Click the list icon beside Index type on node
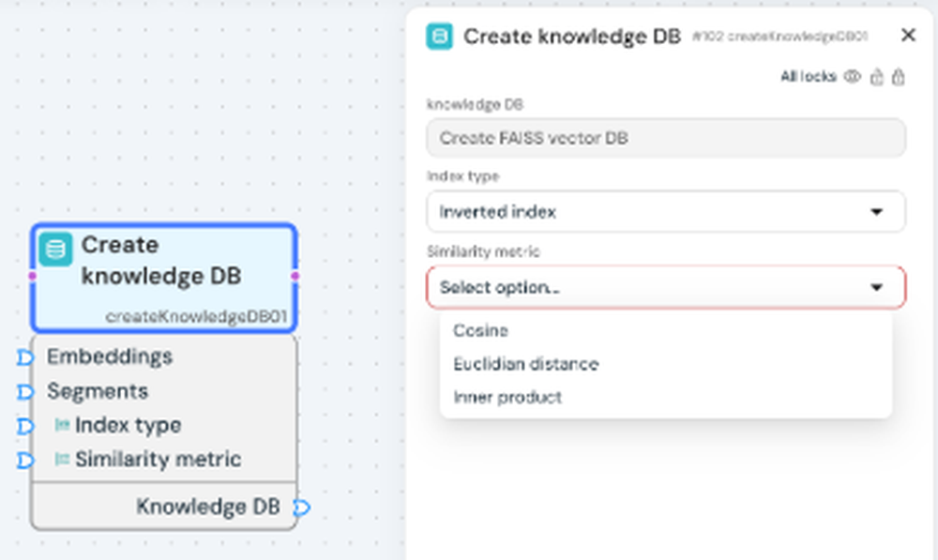This screenshot has width=938, height=560. coord(62,425)
